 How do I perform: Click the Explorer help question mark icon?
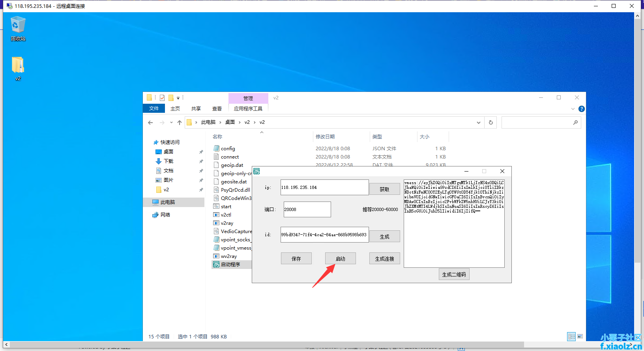pos(581,109)
